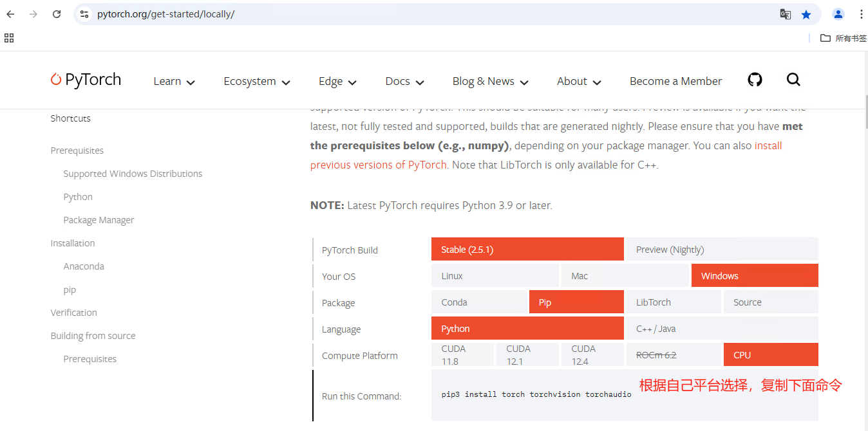Expand the Docs menu
Screen dimensions: 868x431
404,82
